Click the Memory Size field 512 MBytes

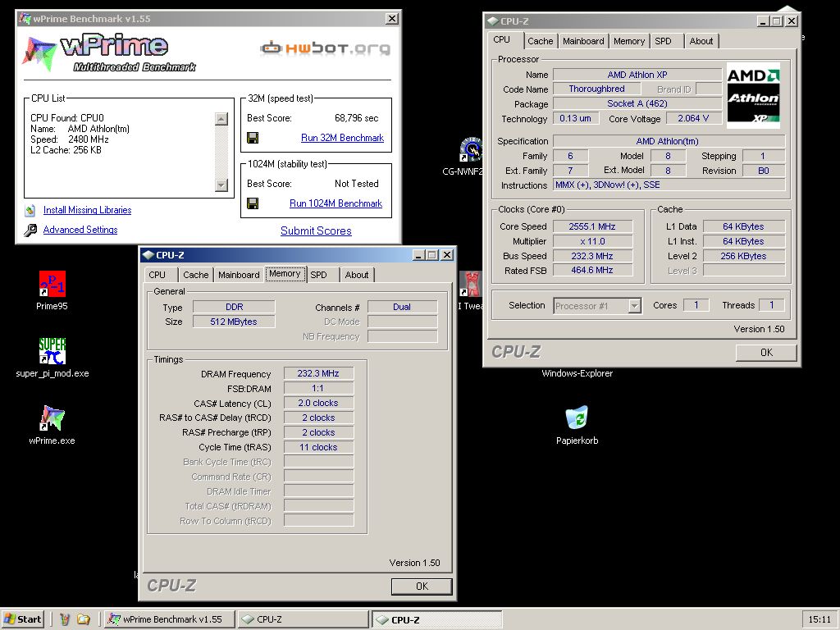[234, 322]
